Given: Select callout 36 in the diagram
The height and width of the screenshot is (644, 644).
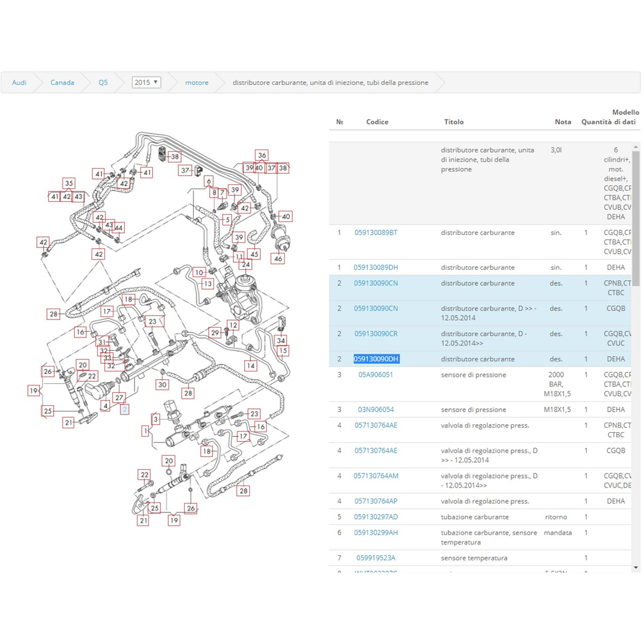Looking at the screenshot, I should pos(261,155).
